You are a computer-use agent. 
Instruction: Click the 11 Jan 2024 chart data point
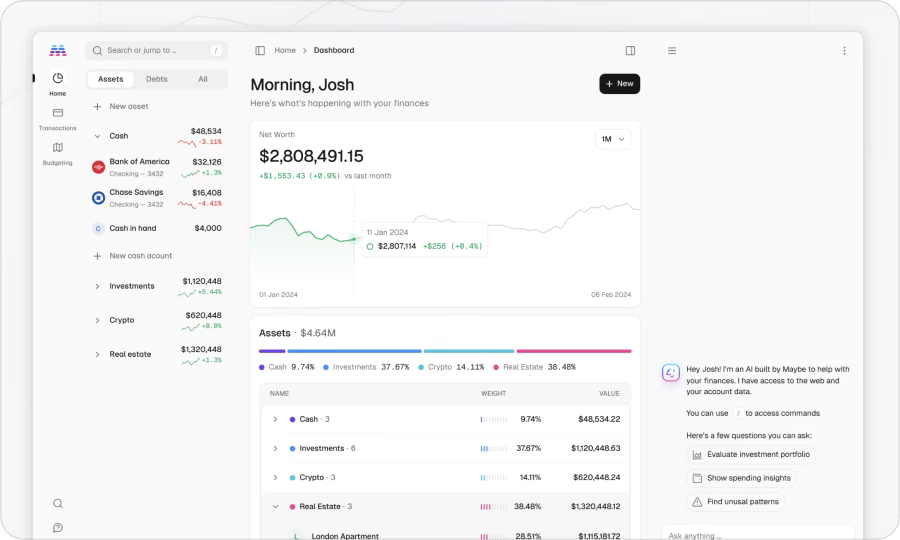(354, 239)
